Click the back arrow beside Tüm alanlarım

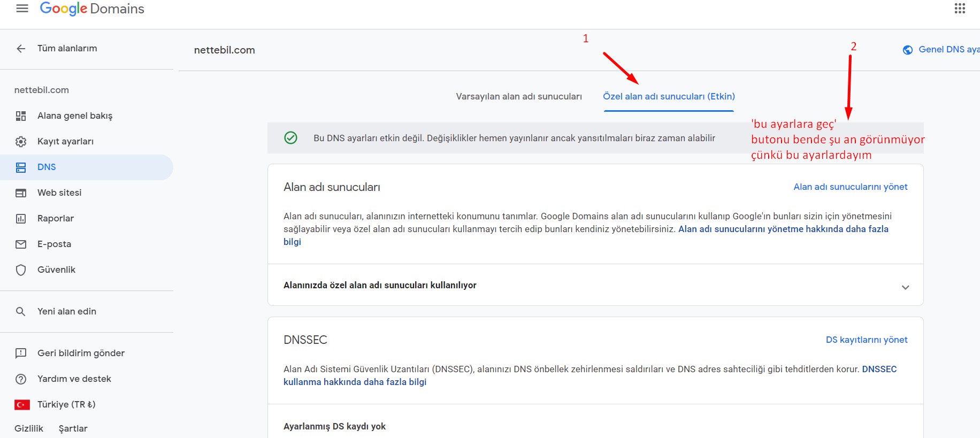[x=21, y=49]
